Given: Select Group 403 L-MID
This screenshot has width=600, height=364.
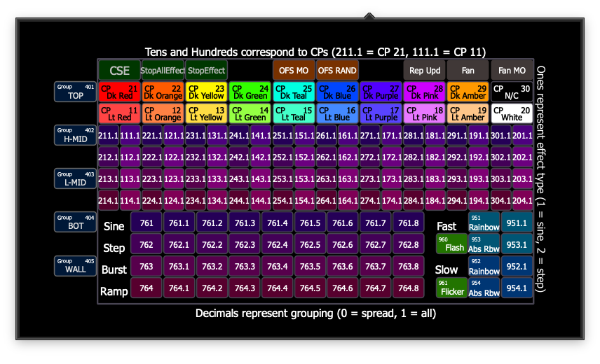Looking at the screenshot, I should click(76, 178).
